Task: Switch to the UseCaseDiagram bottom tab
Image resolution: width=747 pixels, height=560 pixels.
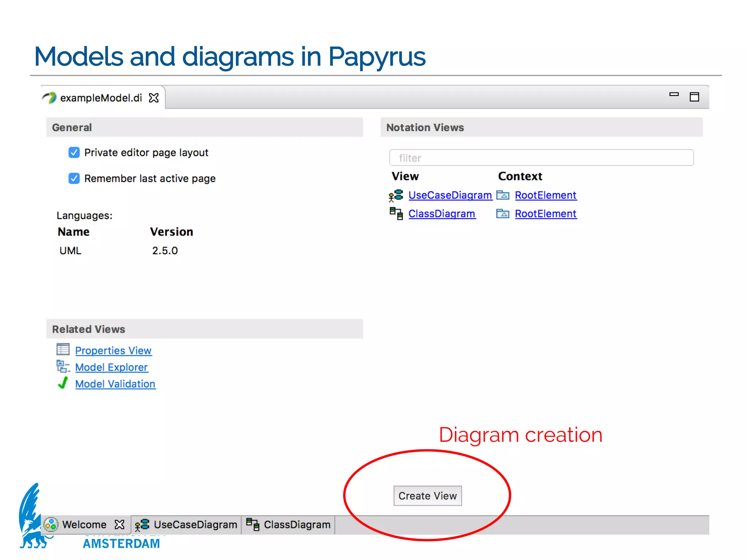Action: coord(186,525)
